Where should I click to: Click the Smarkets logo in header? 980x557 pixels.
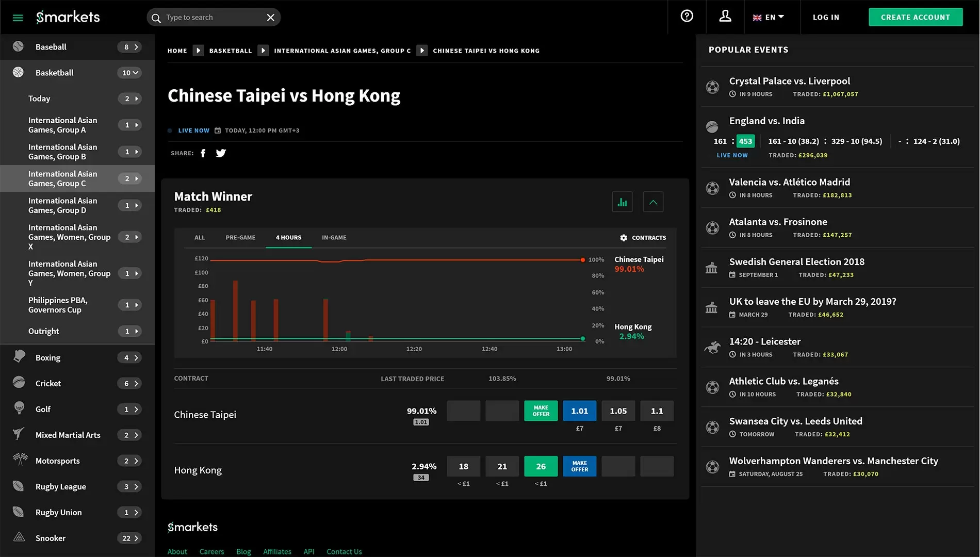68,17
